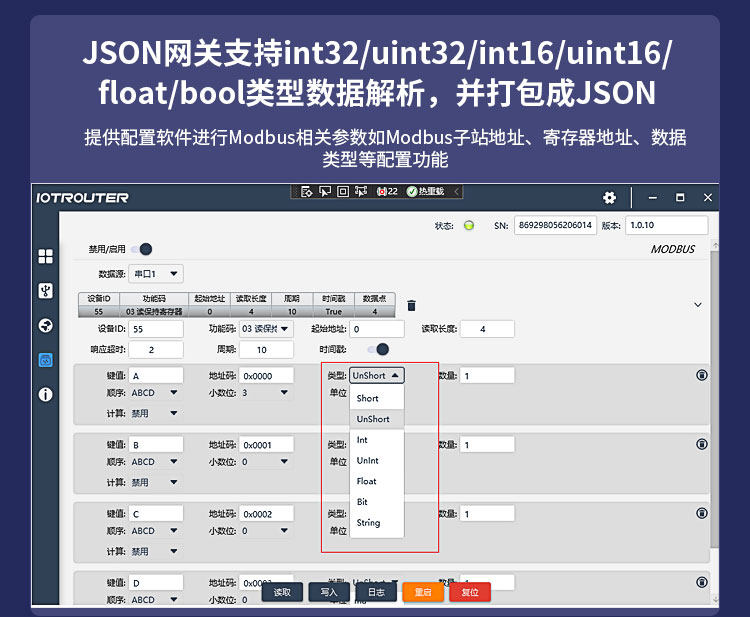The height and width of the screenshot is (617, 750).
Task: Click the 版本 field showing 1.0.10
Action: coord(666,225)
